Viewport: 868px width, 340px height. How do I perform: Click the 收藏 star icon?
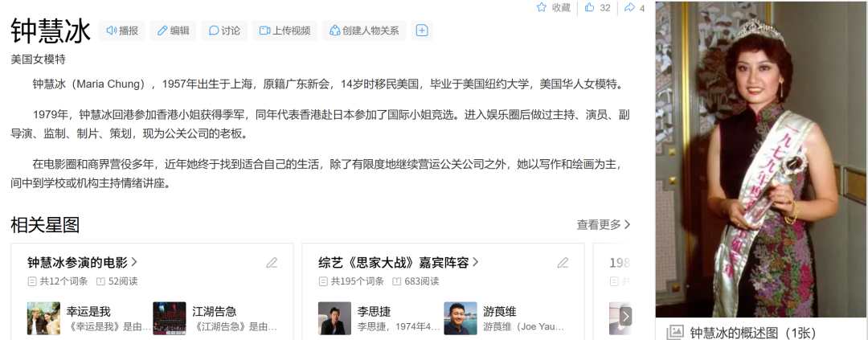point(542,8)
